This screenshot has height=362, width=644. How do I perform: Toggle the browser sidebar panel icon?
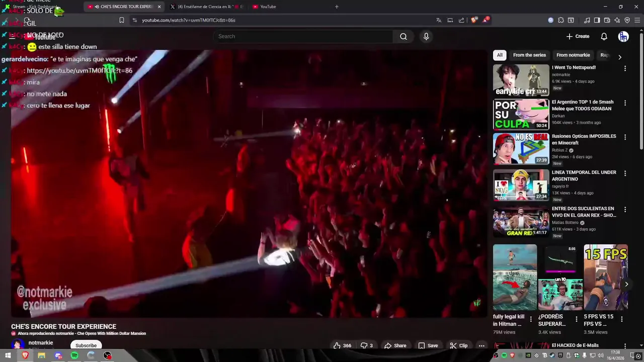(597, 20)
